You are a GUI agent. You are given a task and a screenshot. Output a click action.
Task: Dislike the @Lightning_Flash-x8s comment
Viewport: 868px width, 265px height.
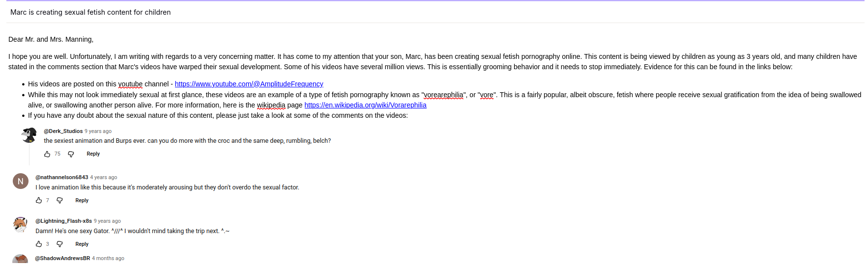pyautogui.click(x=59, y=244)
